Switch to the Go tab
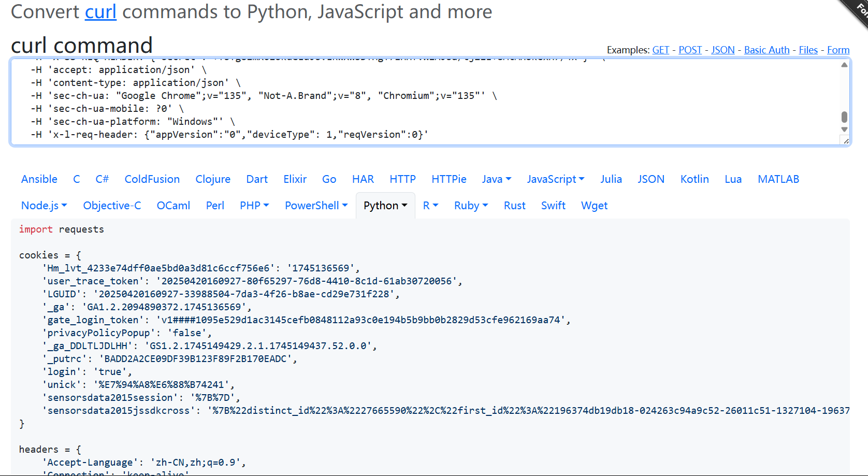Image resolution: width=868 pixels, height=476 pixels. tap(329, 179)
